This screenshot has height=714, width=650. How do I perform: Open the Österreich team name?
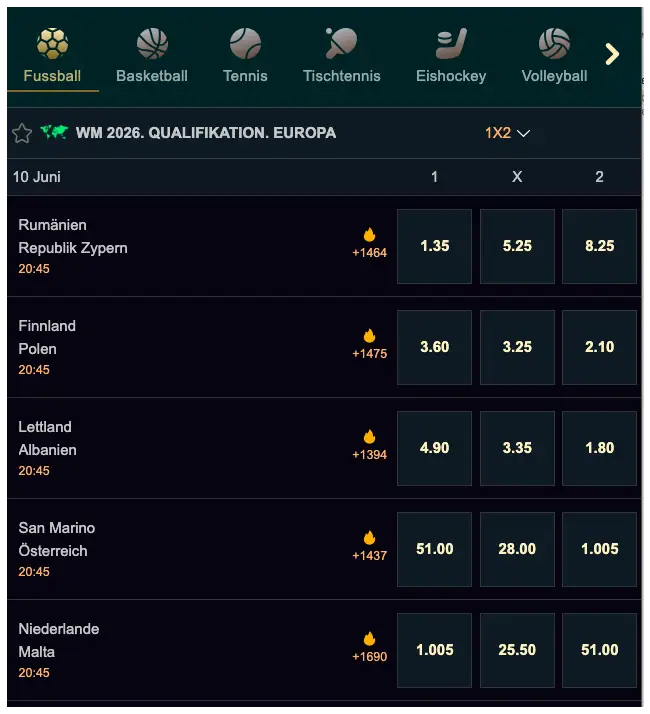[53, 551]
